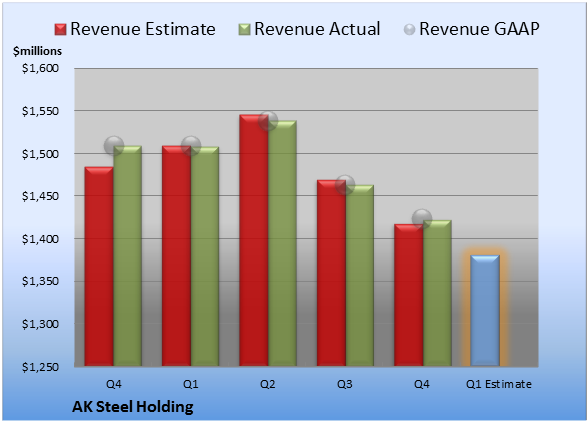The width and height of the screenshot is (588, 422).
Task: Select the 'Revenue GAAP' legend label
Action: pos(479,29)
